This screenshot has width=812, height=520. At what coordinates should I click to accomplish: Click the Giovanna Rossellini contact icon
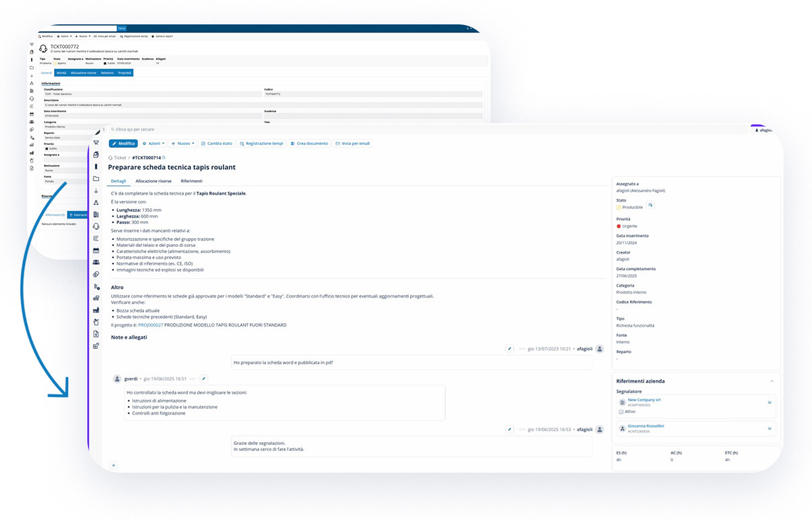pyautogui.click(x=623, y=428)
